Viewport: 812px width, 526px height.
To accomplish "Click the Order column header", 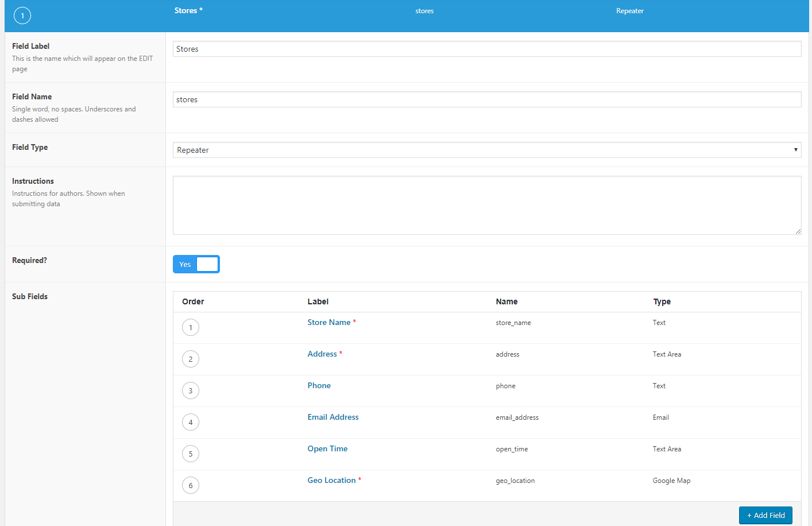I will point(193,301).
